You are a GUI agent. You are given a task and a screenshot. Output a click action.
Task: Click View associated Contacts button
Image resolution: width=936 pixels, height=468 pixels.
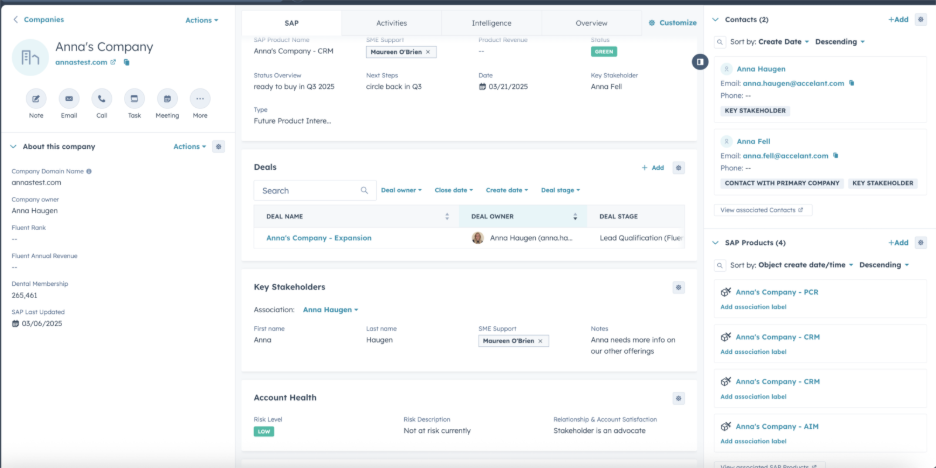pos(765,210)
